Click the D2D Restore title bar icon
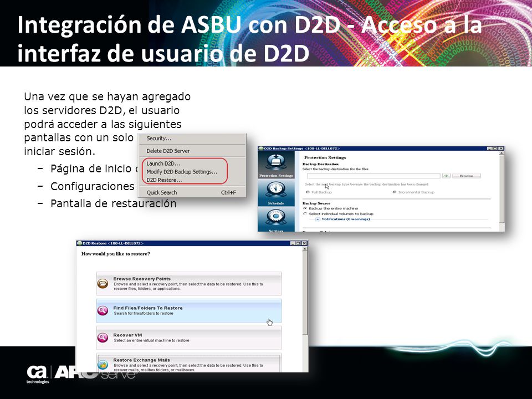This screenshot has width=532, height=399. pyautogui.click(x=79, y=243)
